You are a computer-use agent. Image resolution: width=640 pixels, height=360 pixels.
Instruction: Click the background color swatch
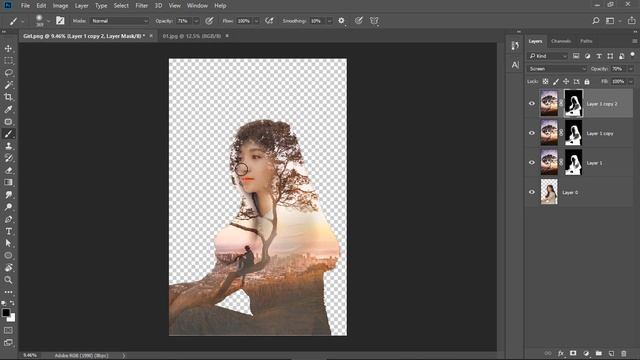coord(12,318)
